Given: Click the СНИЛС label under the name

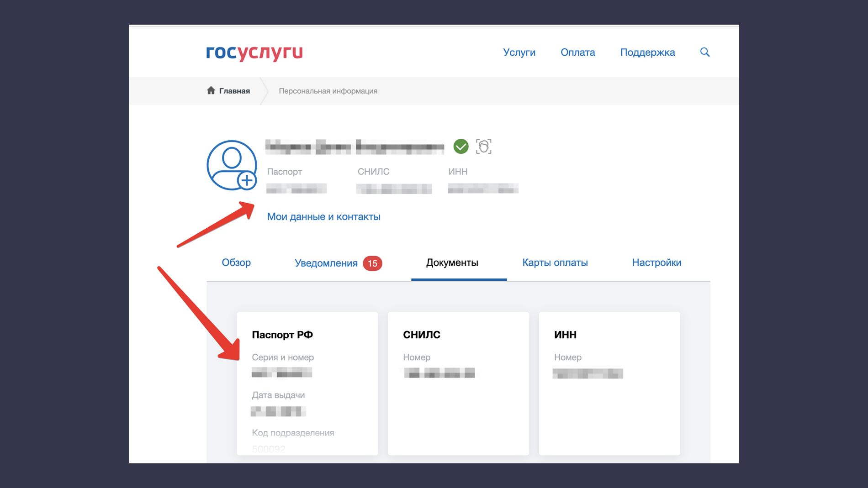Looking at the screenshot, I should pyautogui.click(x=373, y=172).
